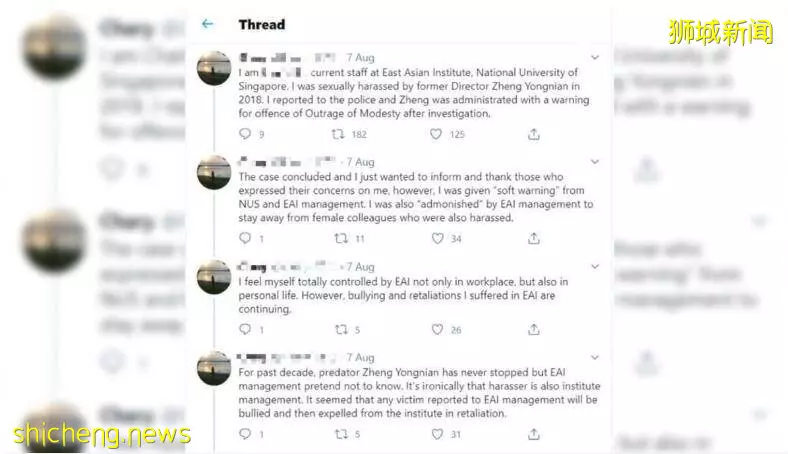Share the first tweet about East Asian Institute
This screenshot has height=454, width=788.
(x=534, y=134)
